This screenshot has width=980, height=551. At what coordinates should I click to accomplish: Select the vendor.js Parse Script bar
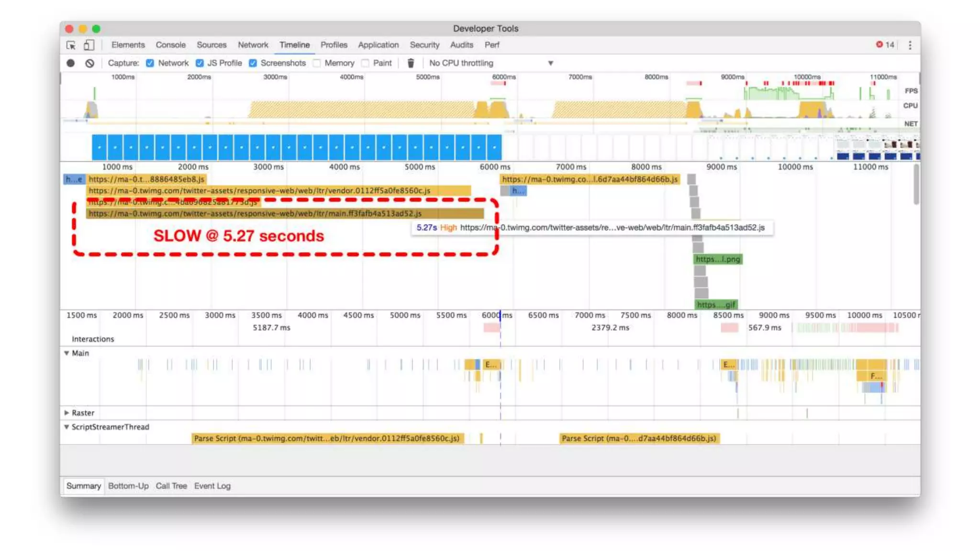327,439
